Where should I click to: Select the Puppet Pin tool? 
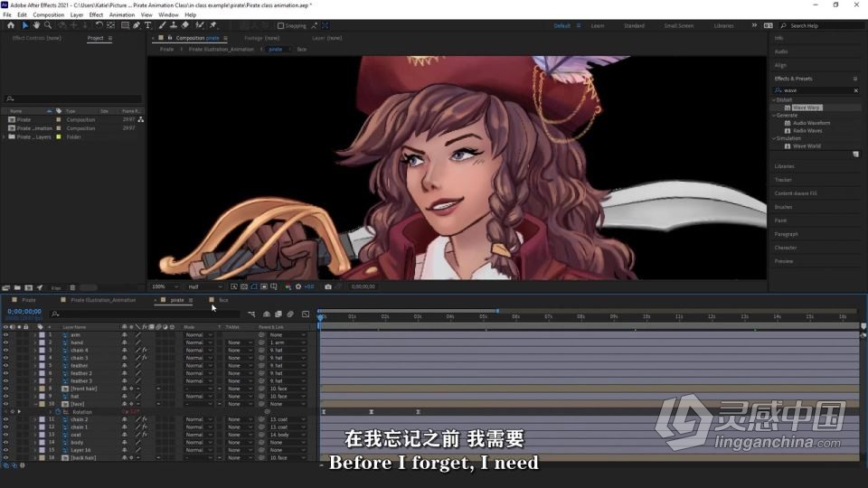213,25
